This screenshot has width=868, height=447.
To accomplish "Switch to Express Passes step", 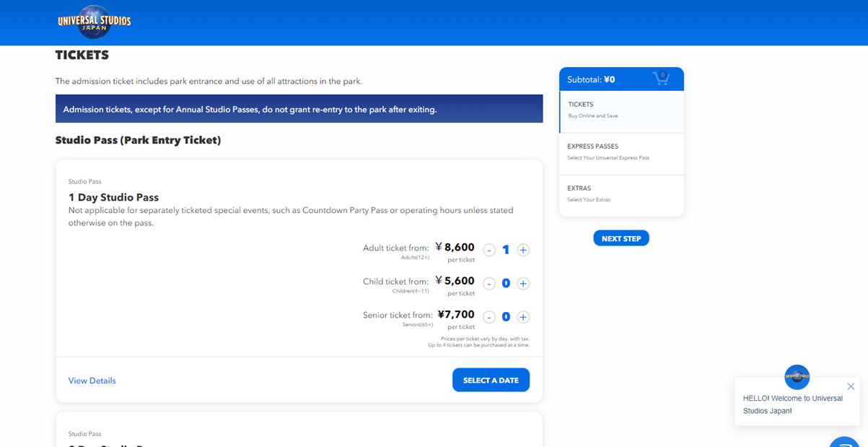I will 621,154.
